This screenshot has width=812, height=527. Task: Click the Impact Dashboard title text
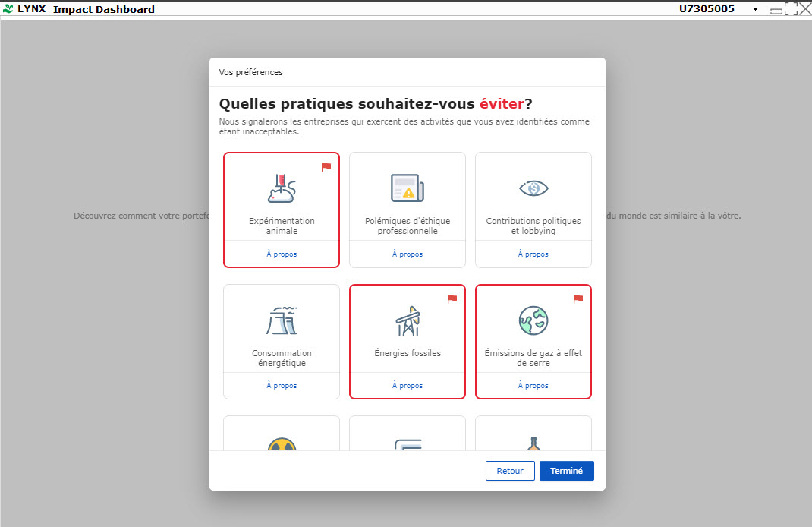[x=103, y=9]
